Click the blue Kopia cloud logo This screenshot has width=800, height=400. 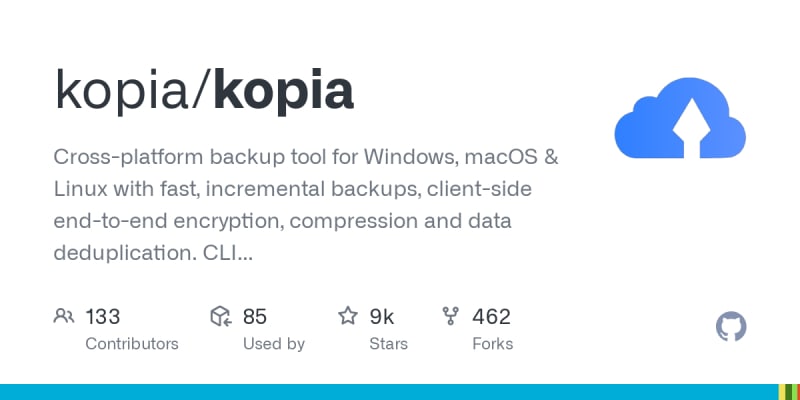click(681, 118)
